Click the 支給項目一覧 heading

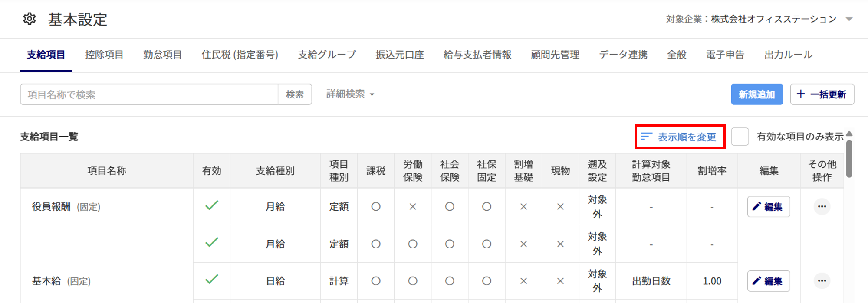49,137
